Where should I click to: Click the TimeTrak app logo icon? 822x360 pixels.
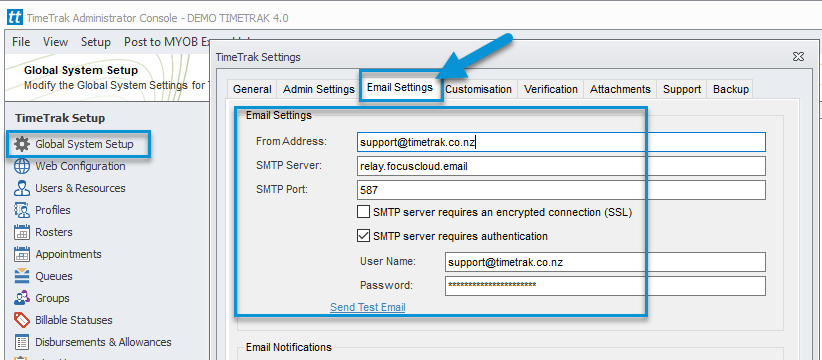coord(14,18)
